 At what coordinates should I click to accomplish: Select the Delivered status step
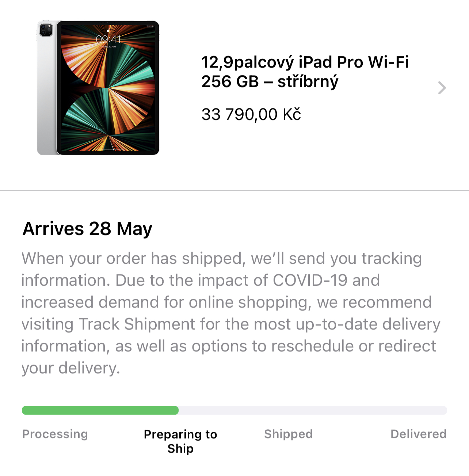click(x=419, y=434)
